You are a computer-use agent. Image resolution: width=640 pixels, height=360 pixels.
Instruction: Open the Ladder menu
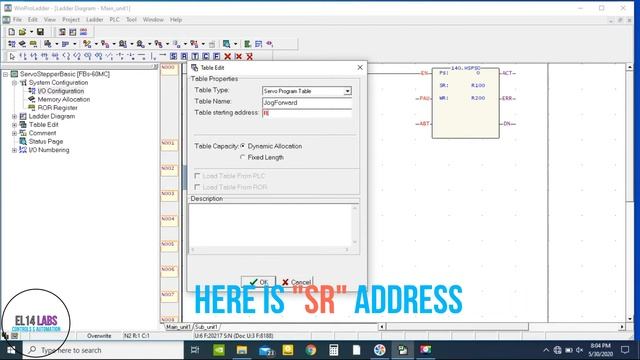coord(95,20)
